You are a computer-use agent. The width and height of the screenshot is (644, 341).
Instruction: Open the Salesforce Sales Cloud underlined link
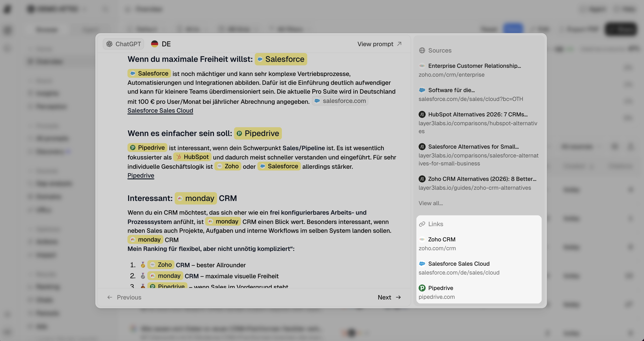(x=160, y=110)
